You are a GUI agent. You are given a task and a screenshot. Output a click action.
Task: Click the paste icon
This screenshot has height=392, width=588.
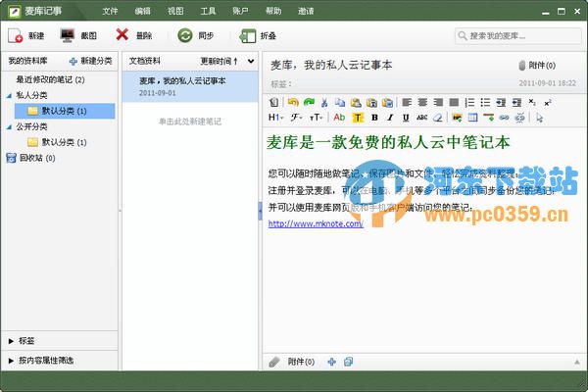(356, 102)
